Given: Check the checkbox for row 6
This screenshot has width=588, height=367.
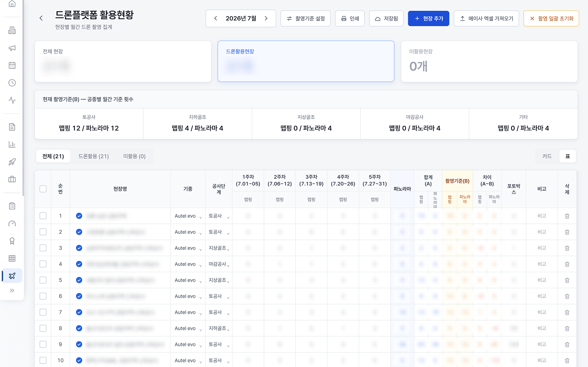Looking at the screenshot, I should coord(43,296).
